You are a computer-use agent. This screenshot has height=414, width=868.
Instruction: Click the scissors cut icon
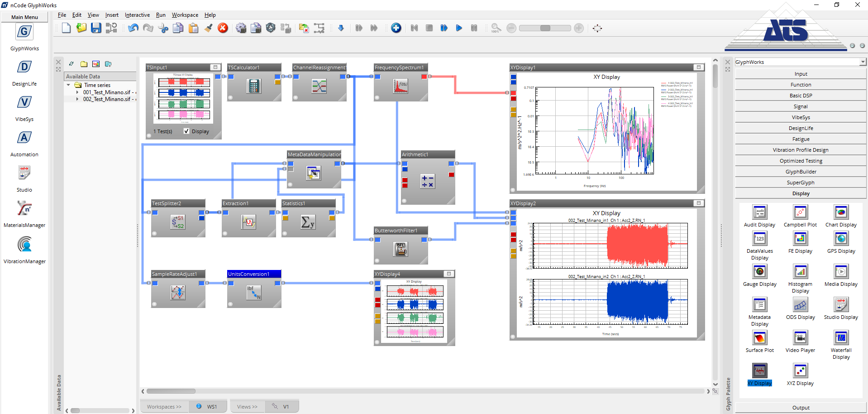[x=163, y=28]
